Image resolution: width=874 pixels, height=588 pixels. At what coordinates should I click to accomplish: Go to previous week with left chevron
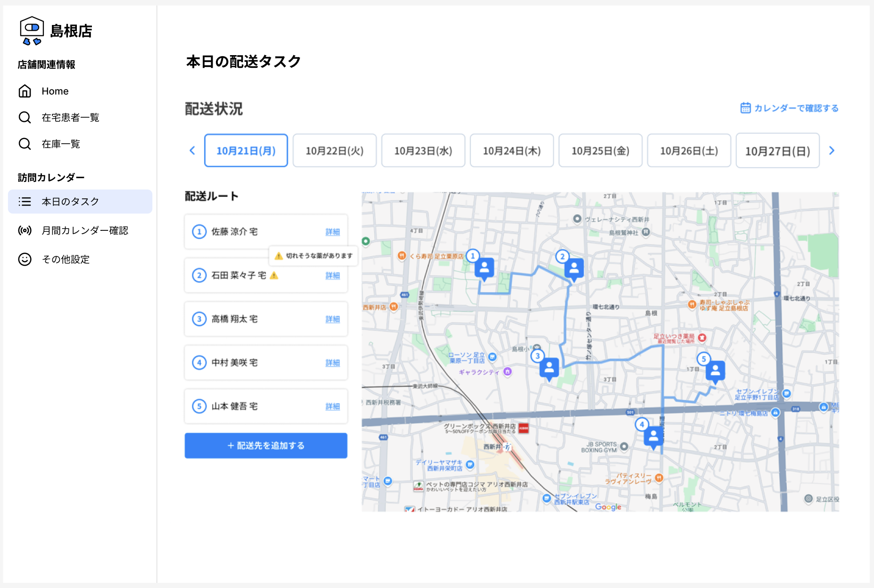192,151
